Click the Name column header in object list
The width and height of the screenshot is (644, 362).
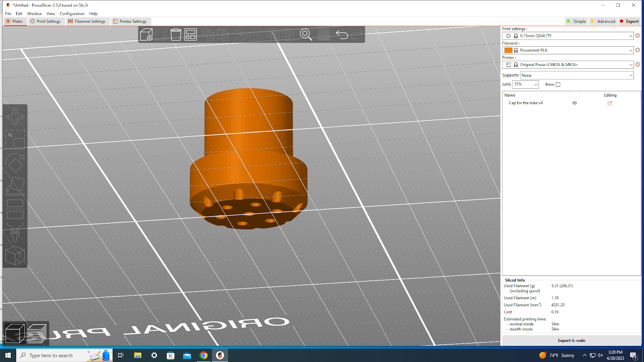(x=510, y=95)
